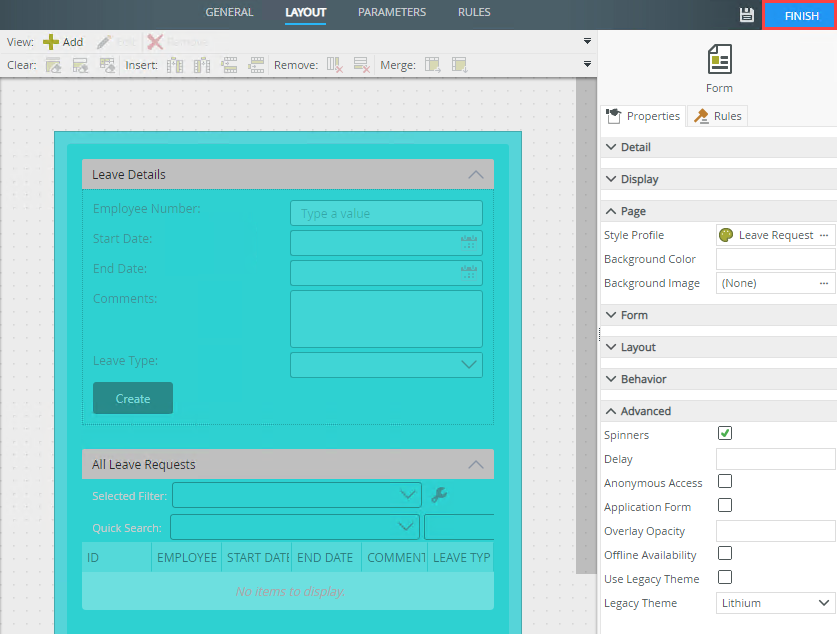
Task: Click the first Insert column icon
Action: point(175,65)
